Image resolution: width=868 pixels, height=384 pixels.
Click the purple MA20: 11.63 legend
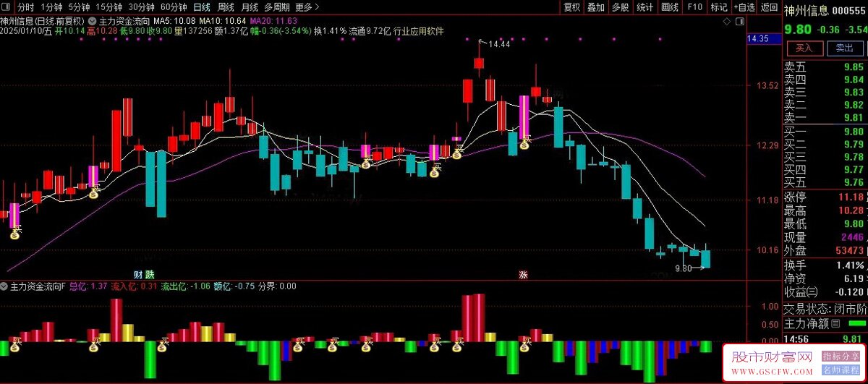click(x=274, y=21)
